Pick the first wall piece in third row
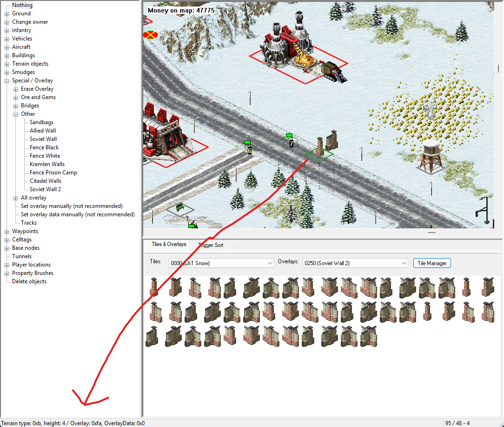This screenshot has height=427, width=504. (152, 336)
